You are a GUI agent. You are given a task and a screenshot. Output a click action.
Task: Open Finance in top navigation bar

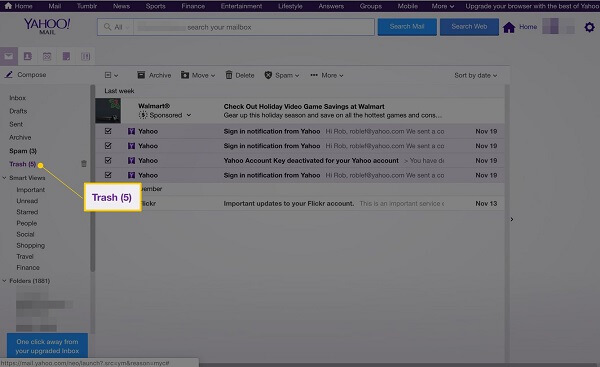[x=193, y=6]
